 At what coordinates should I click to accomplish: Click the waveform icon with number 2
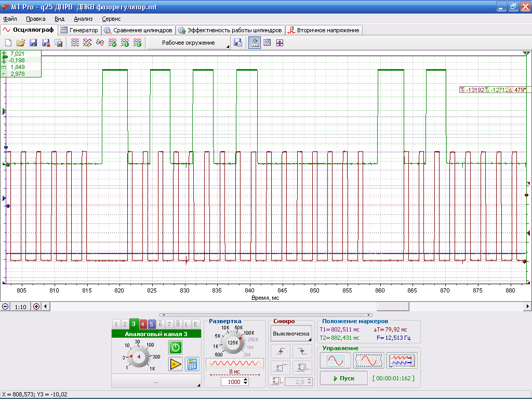[x=137, y=43]
